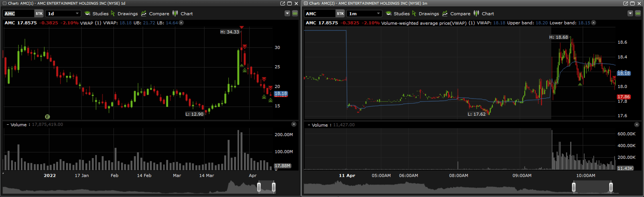Image resolution: width=644 pixels, height=197 pixels.
Task: Pop out the daily AMC chart window
Action: [x=283, y=3]
